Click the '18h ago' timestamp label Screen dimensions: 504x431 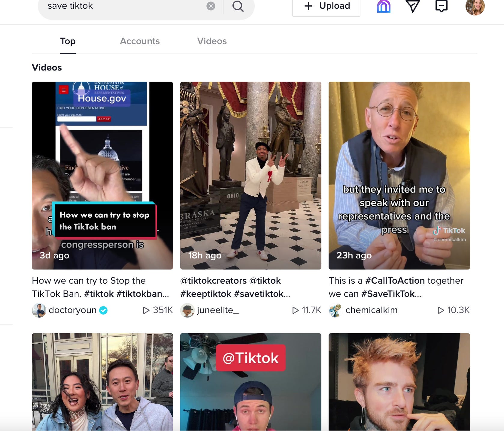pyautogui.click(x=205, y=255)
